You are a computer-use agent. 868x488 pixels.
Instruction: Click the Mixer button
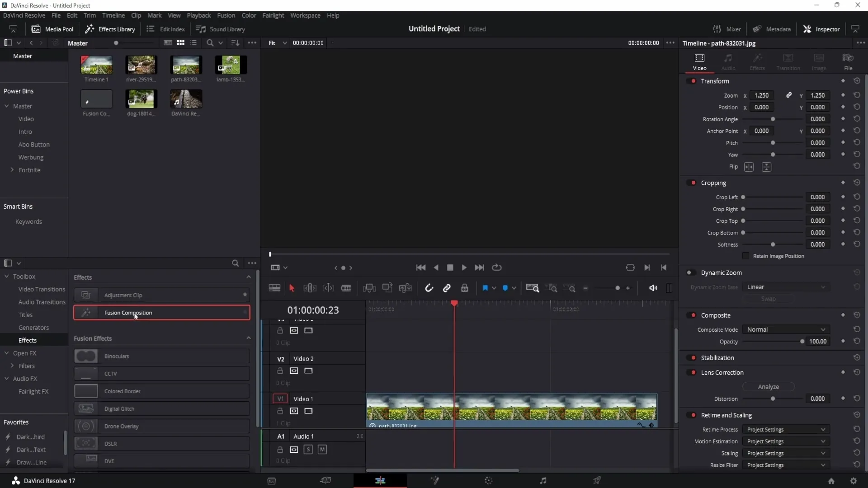click(x=727, y=29)
